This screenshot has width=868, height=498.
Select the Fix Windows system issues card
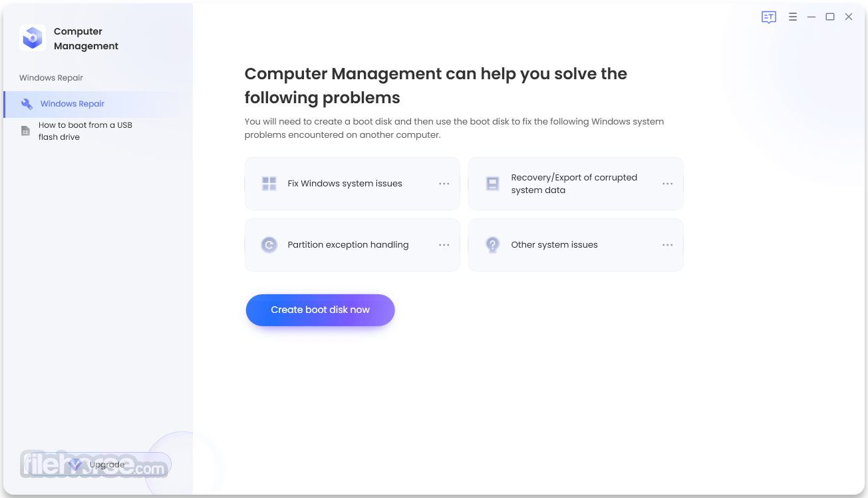[x=352, y=184]
